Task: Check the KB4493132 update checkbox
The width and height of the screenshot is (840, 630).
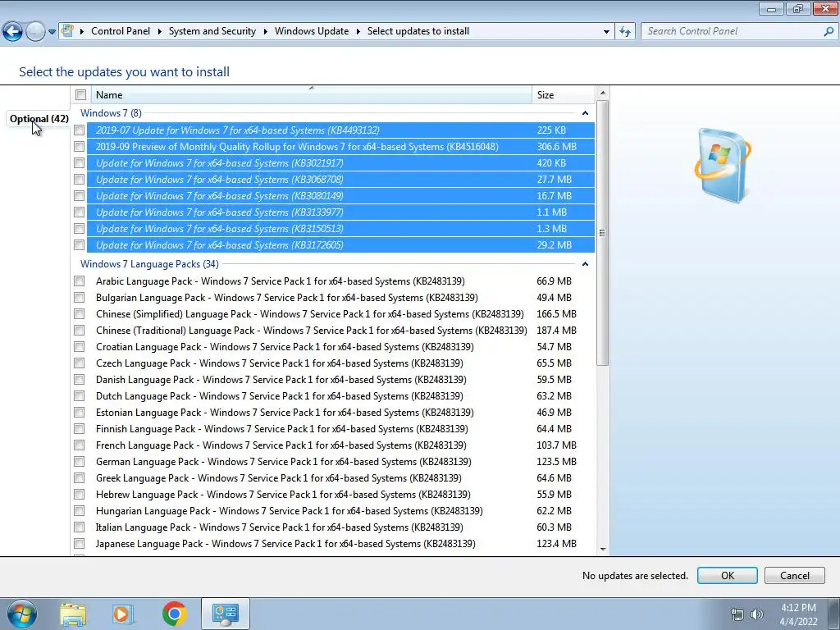Action: point(80,130)
